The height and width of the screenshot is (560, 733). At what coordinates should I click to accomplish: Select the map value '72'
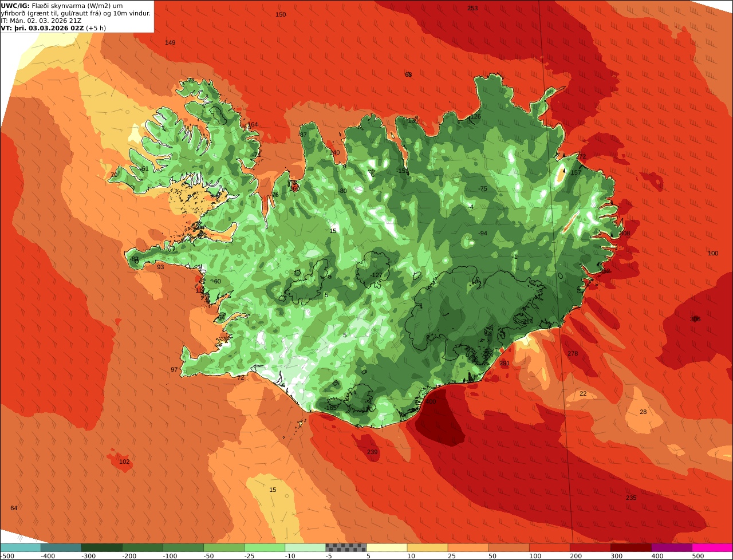[x=241, y=377]
